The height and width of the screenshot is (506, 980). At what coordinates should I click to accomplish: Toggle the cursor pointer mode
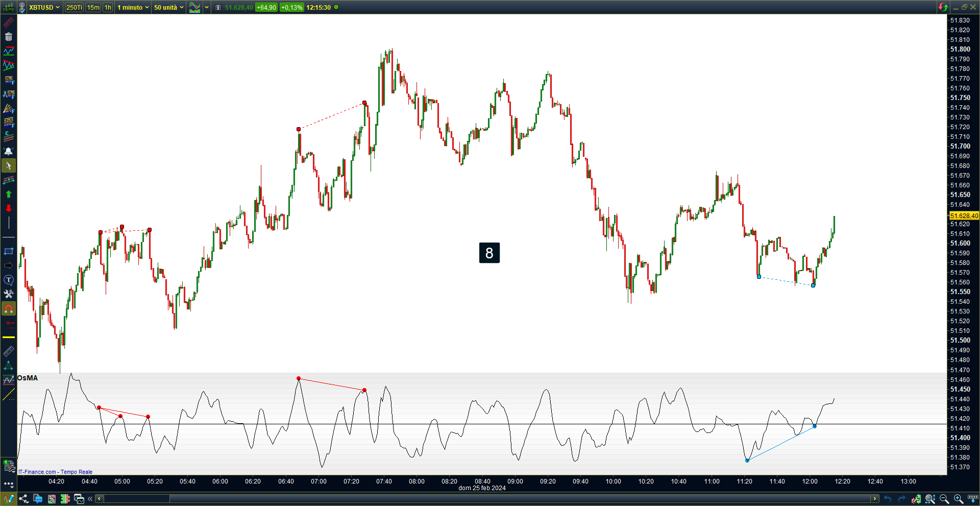click(9, 165)
